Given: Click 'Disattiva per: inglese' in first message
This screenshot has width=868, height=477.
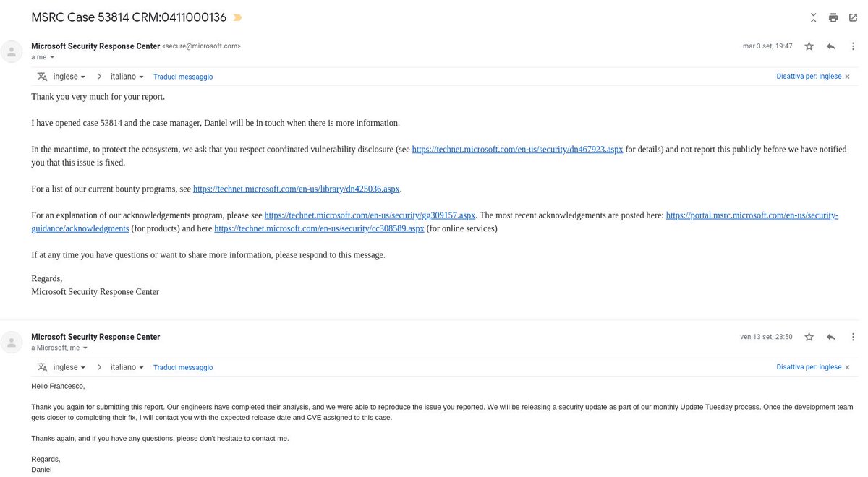Looking at the screenshot, I should pyautogui.click(x=809, y=77).
